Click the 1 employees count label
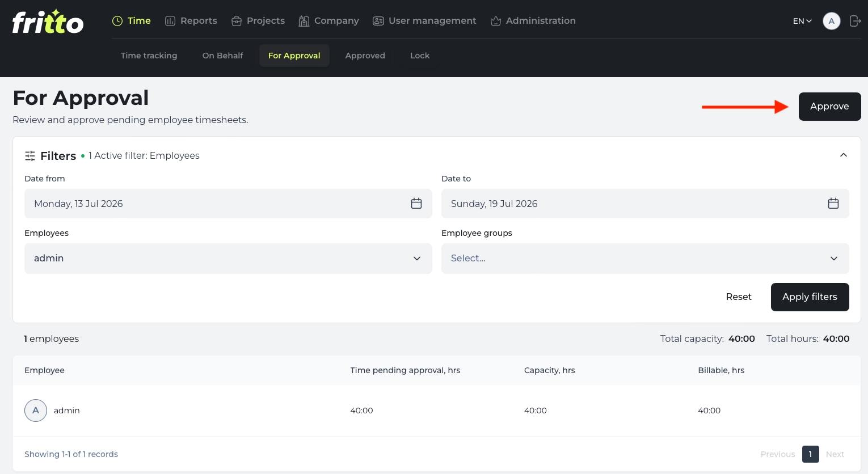Viewport: 868px width, 474px height. pyautogui.click(x=52, y=339)
